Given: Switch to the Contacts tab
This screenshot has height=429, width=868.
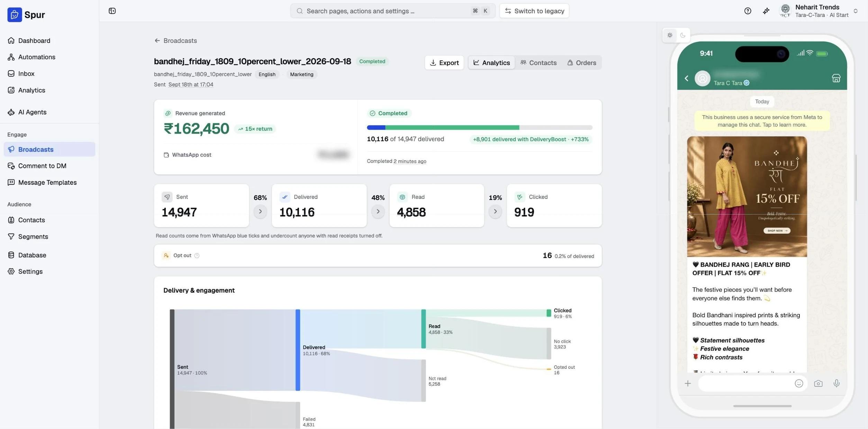Looking at the screenshot, I should (539, 63).
